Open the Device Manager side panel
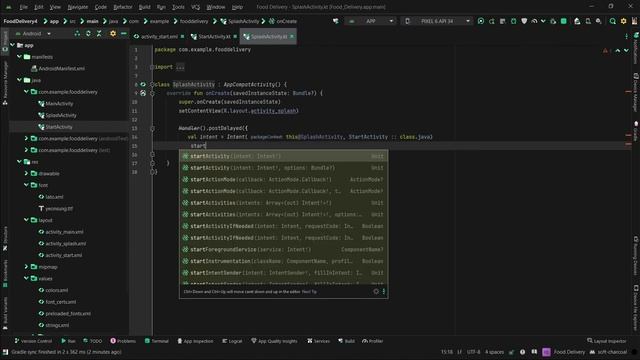This screenshot has height=360, width=640. pyautogui.click(x=636, y=92)
